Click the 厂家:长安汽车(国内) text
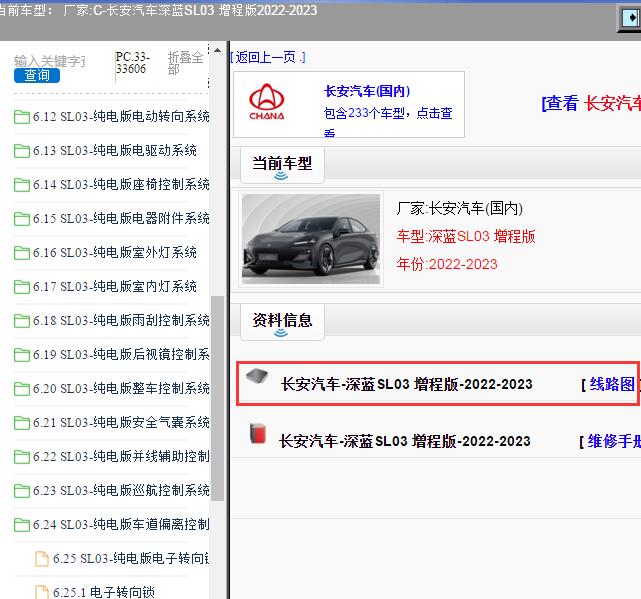Viewport: 641px width, 599px height. pyautogui.click(x=459, y=209)
